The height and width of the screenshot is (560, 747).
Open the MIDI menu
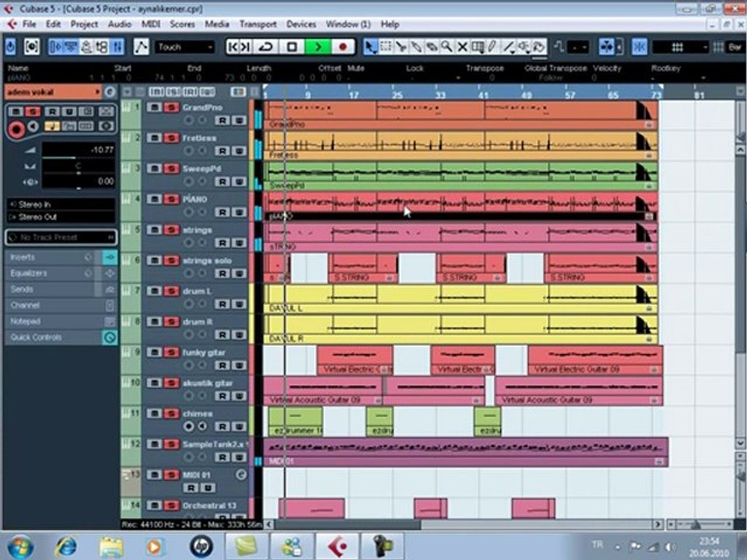150,24
